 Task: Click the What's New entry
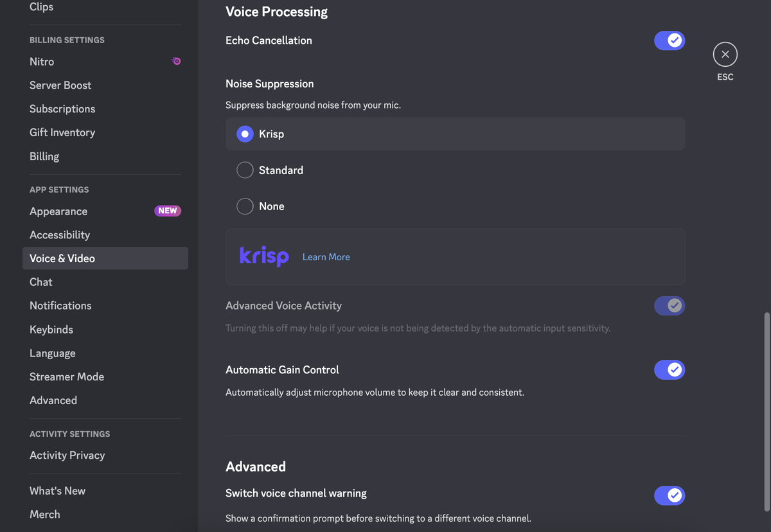click(x=57, y=491)
